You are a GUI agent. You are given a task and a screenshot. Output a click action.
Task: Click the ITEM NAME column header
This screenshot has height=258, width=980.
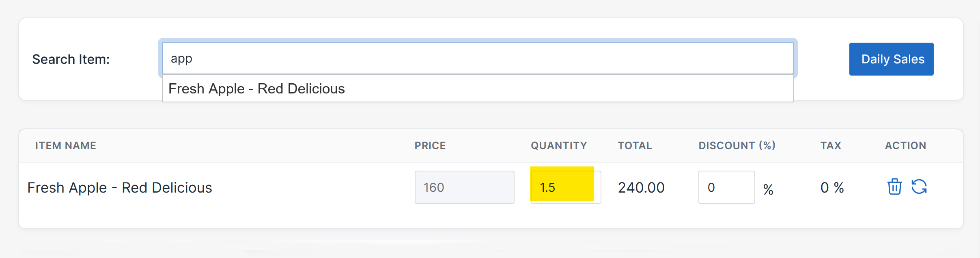[66, 145]
